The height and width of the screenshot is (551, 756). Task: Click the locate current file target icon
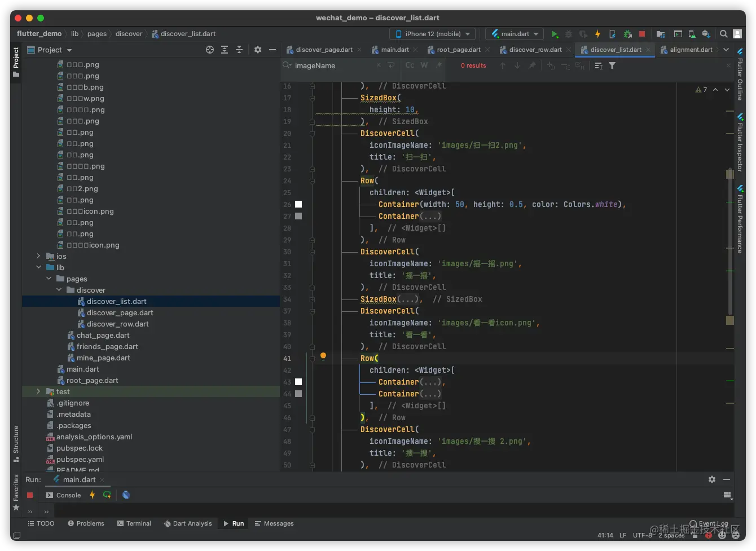point(210,50)
